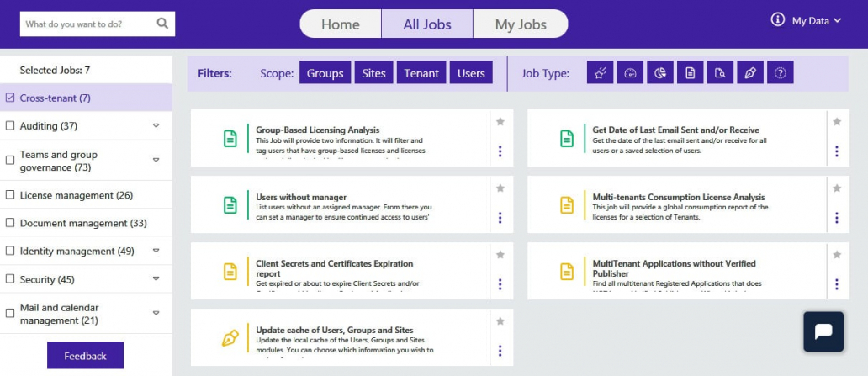
Task: Open Update cache of Users, Groups and Sites
Action: [x=335, y=330]
